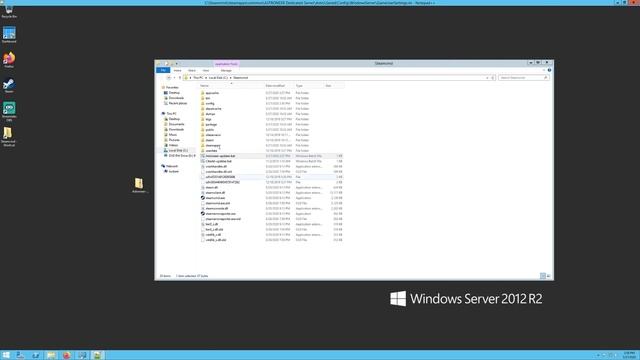This screenshot has height=360, width=640.
Task: Select the depotcache folder
Action: tap(213, 109)
